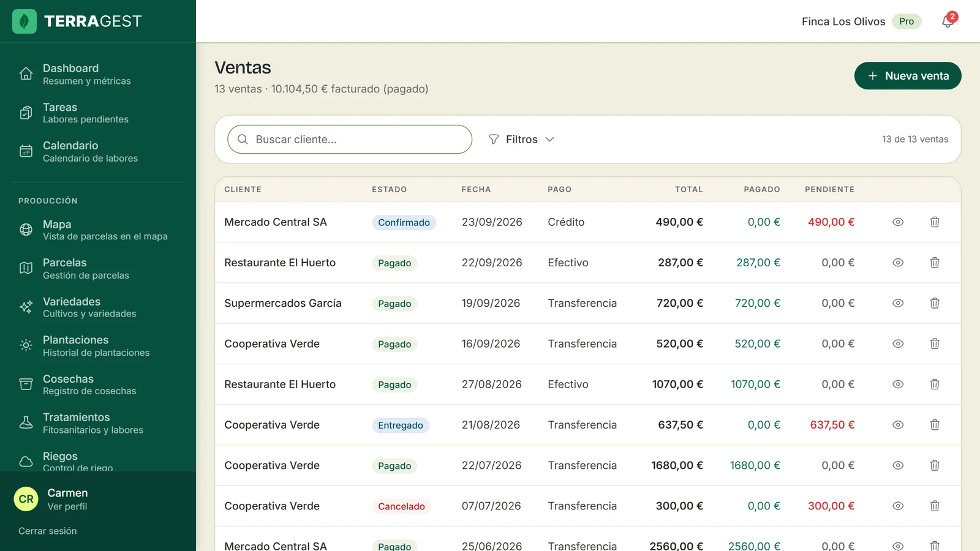Image resolution: width=980 pixels, height=551 pixels.
Task: Delete the cancelled Cooperativa Verde 07/07/2026 sale
Action: pos(935,506)
